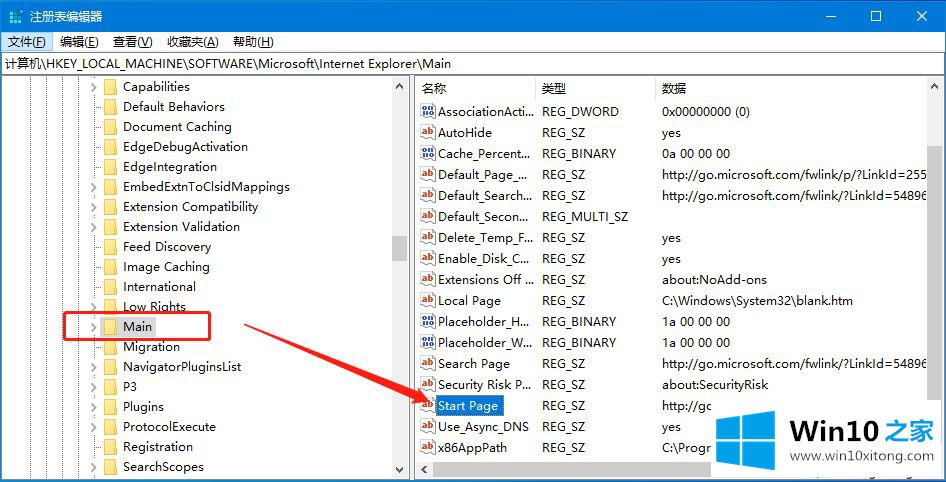Click the Search Page value icon

(x=428, y=364)
